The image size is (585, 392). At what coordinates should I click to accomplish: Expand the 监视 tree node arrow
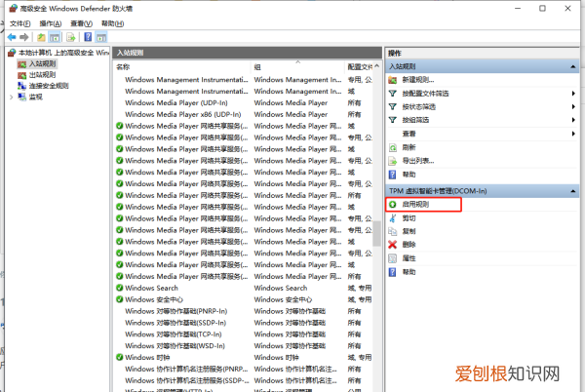click(11, 98)
